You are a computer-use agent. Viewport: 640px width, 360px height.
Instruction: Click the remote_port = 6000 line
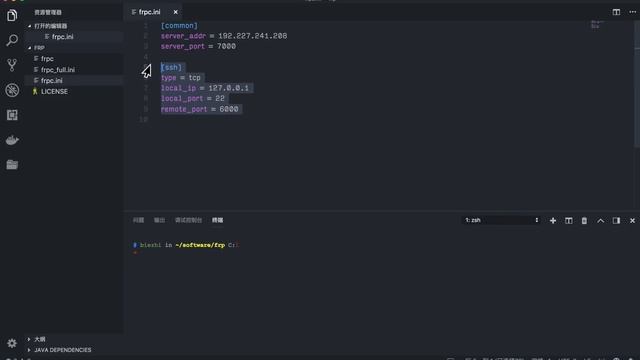tap(200, 109)
